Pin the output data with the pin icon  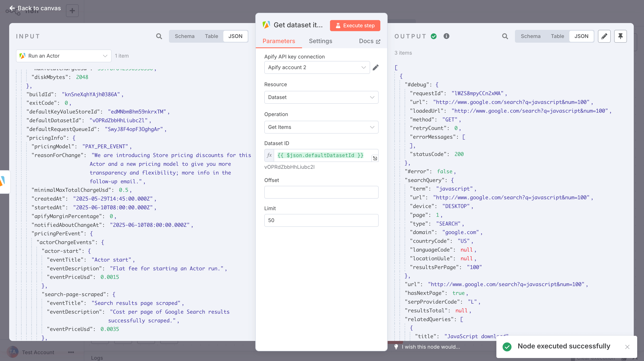(620, 36)
